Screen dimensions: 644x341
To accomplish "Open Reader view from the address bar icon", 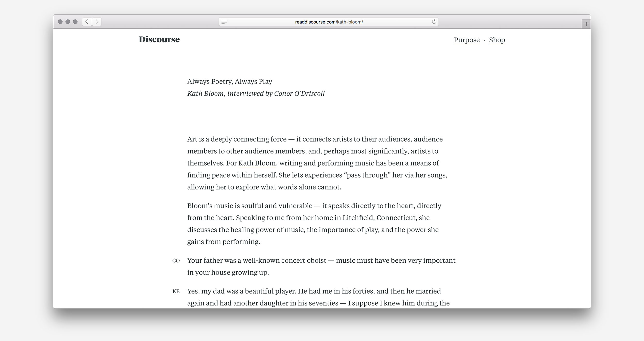I will point(224,22).
